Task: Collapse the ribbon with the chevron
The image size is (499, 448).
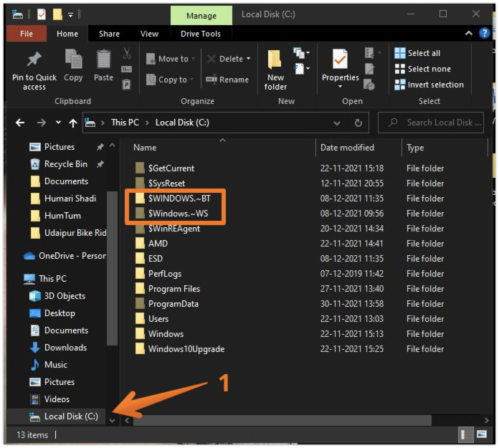Action: pos(467,34)
